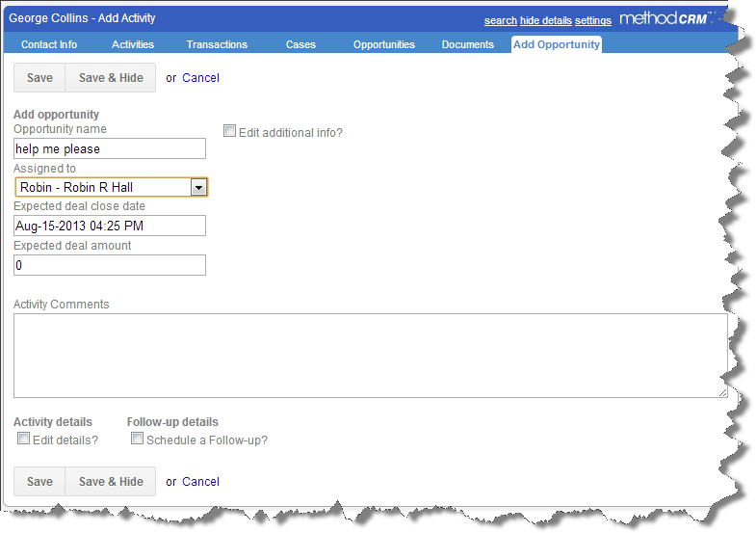Screen dimensions: 756x533
Task: Click the search link in header
Action: 500,20
